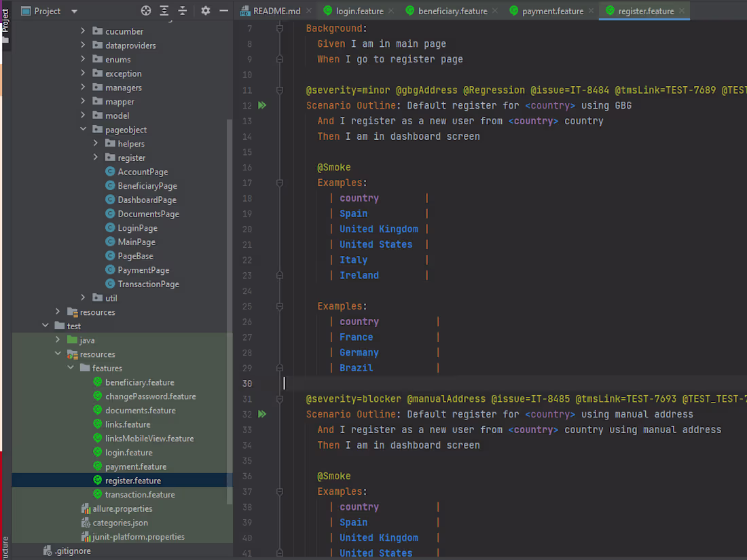
Task: Click the Expand All icon in Project toolbar
Action: coord(164,11)
